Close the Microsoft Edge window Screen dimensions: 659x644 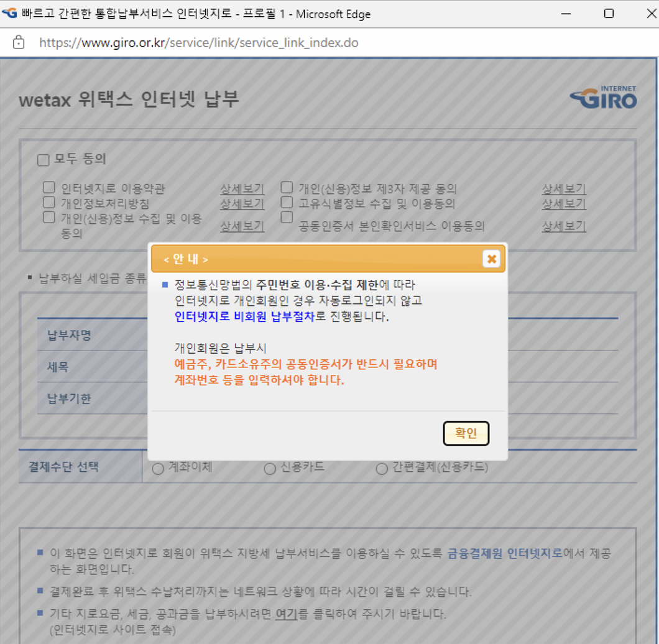coord(651,14)
